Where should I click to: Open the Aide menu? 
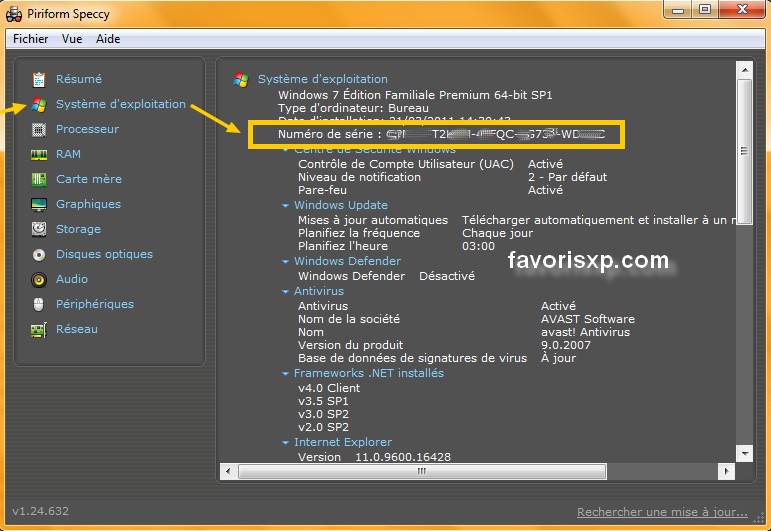[108, 39]
